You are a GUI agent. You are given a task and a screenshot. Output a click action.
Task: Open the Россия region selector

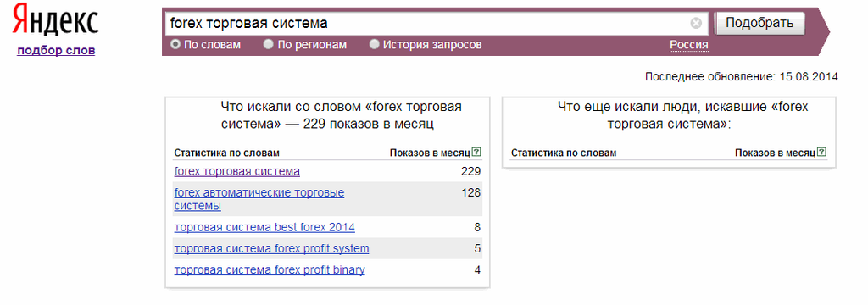[x=688, y=45]
